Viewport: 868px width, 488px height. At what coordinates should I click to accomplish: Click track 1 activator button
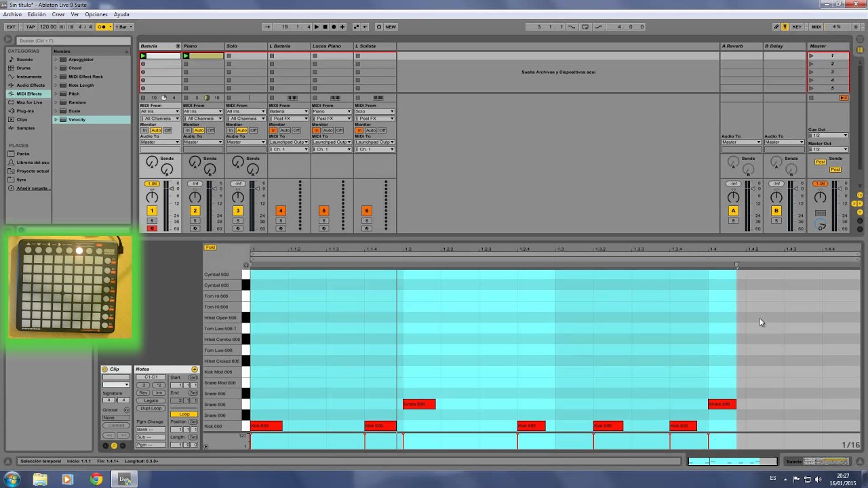click(152, 211)
